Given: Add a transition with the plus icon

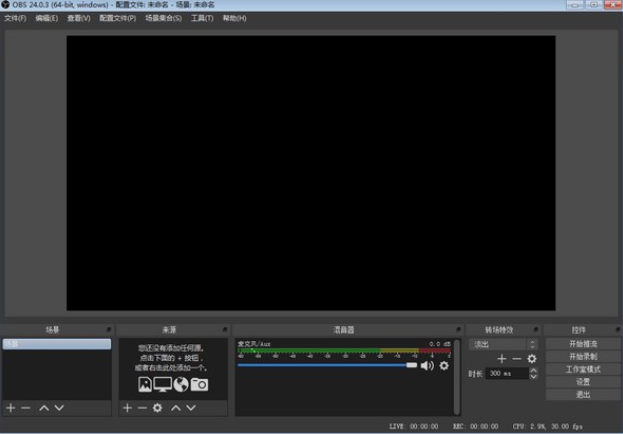Looking at the screenshot, I should [502, 359].
